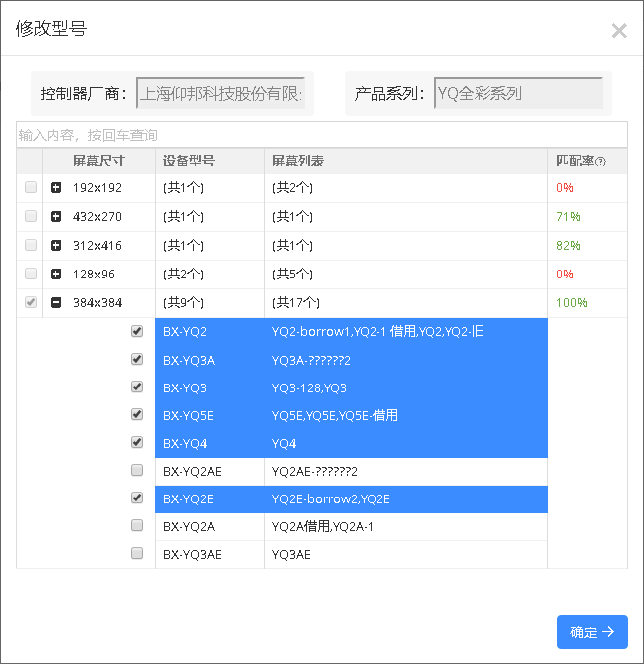Close the 修改型号 dialog with the X icon
The width and height of the screenshot is (644, 664).
[619, 31]
